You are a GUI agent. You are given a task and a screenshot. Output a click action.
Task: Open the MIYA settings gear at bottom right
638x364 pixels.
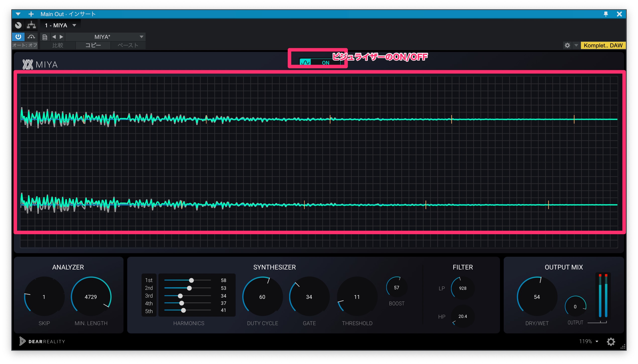click(611, 341)
